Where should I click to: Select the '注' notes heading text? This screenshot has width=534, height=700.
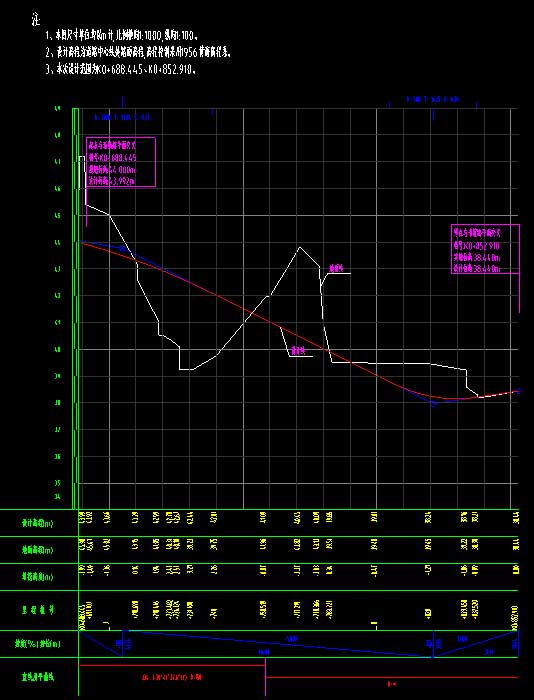click(36, 19)
